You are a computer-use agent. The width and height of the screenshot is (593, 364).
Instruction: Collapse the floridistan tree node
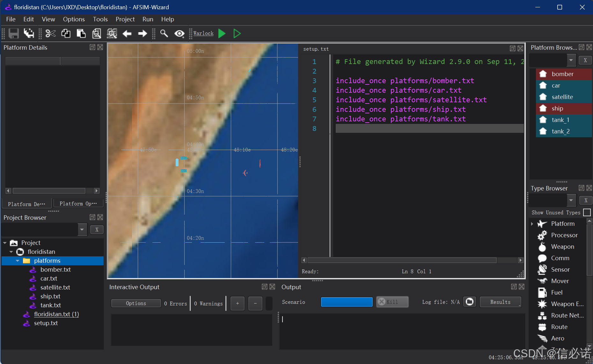click(11, 252)
